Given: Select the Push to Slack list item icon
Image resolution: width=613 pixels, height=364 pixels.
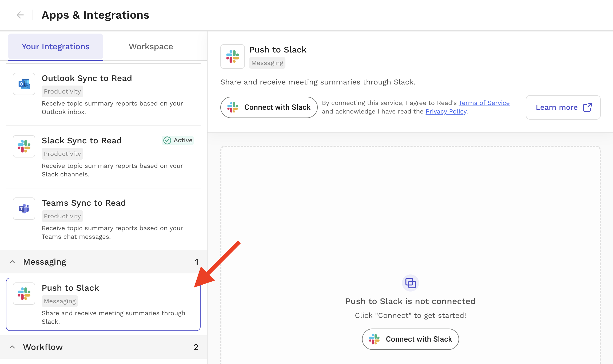Looking at the screenshot, I should 24,294.
